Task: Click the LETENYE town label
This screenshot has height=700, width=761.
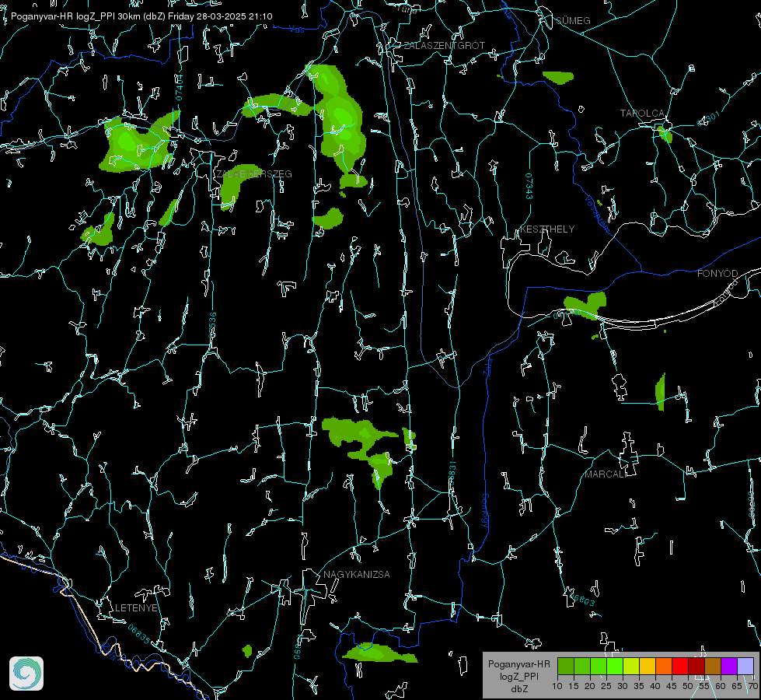Action: (136, 608)
